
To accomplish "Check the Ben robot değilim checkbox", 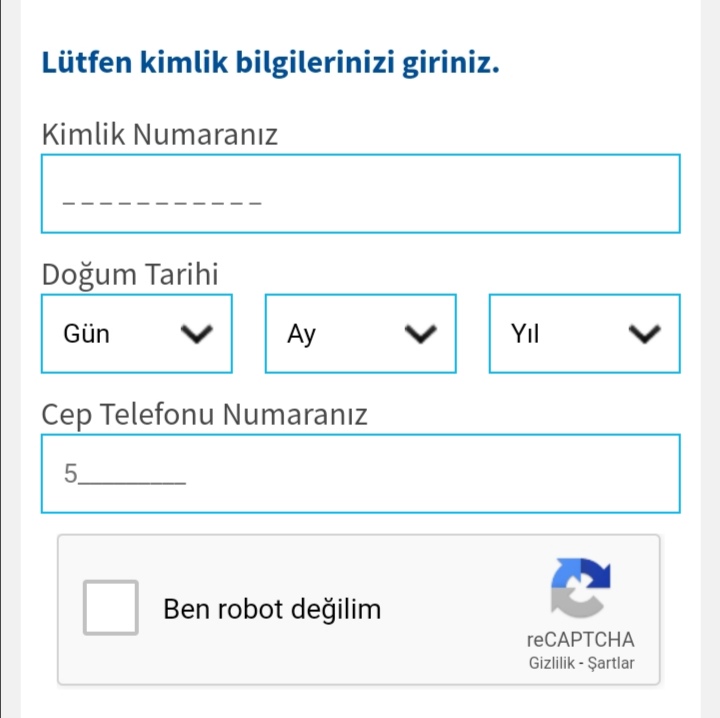I will pyautogui.click(x=111, y=608).
